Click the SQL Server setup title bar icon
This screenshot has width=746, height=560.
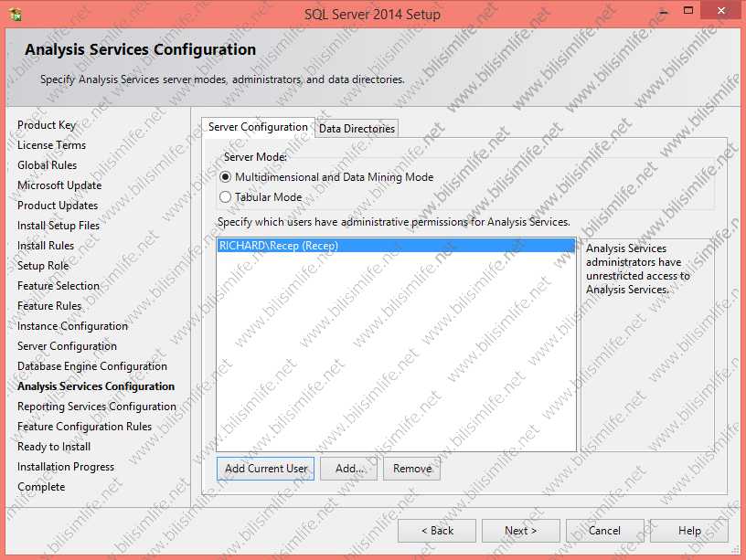coord(16,15)
